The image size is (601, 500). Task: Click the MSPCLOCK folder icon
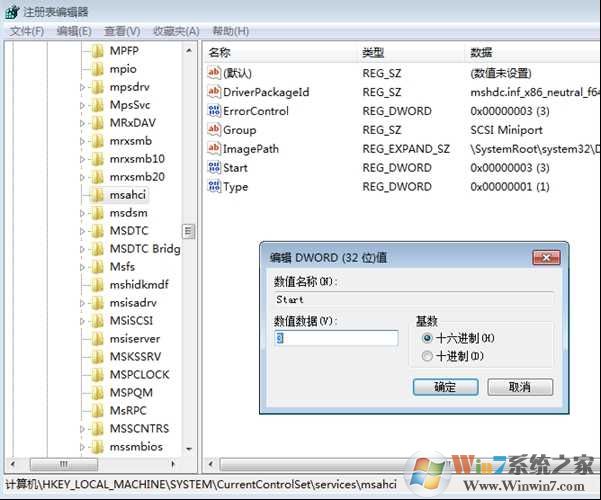point(98,375)
